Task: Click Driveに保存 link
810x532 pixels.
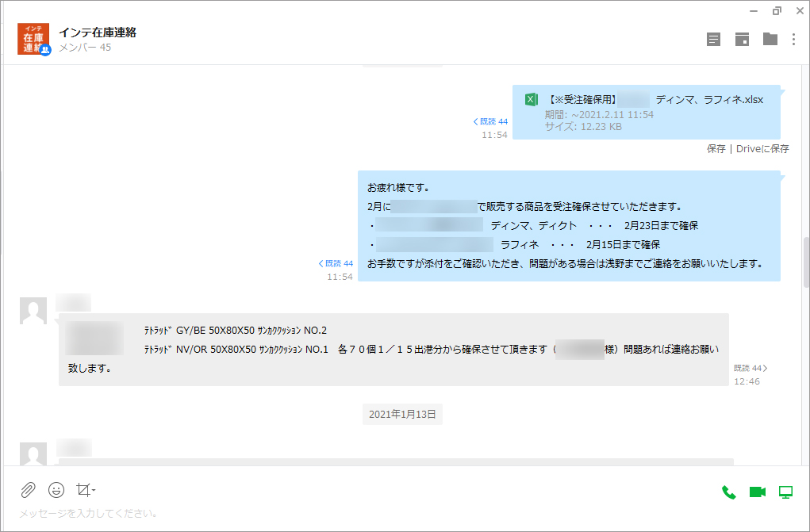Action: click(x=762, y=148)
